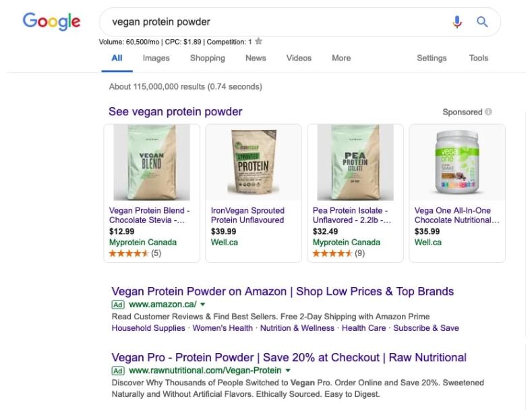Click the See vegan protein powder heading
Screen dimensions: 532x413
tap(175, 112)
